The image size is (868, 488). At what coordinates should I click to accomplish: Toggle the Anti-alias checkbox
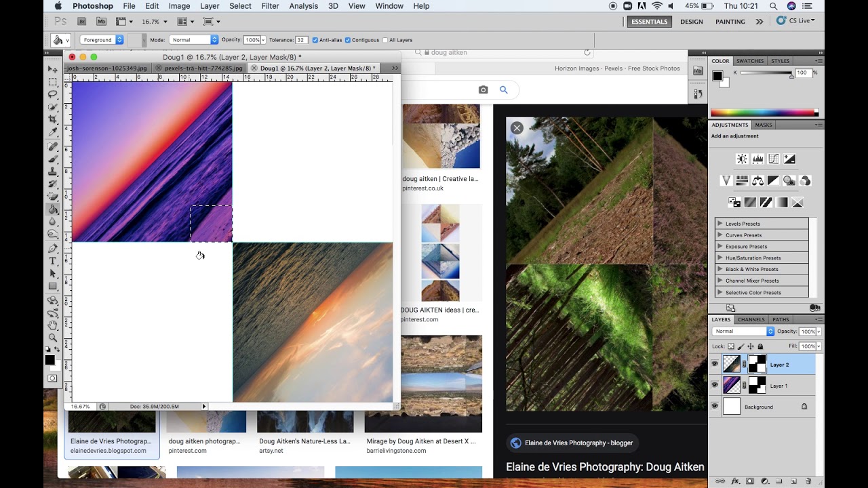point(315,40)
